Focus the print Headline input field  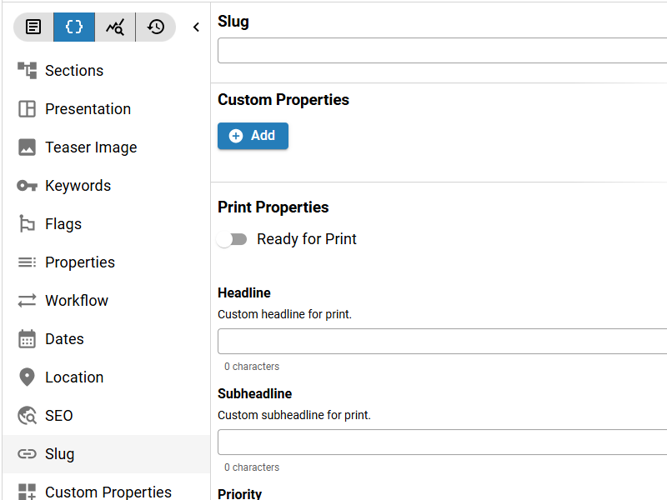pyautogui.click(x=440, y=341)
